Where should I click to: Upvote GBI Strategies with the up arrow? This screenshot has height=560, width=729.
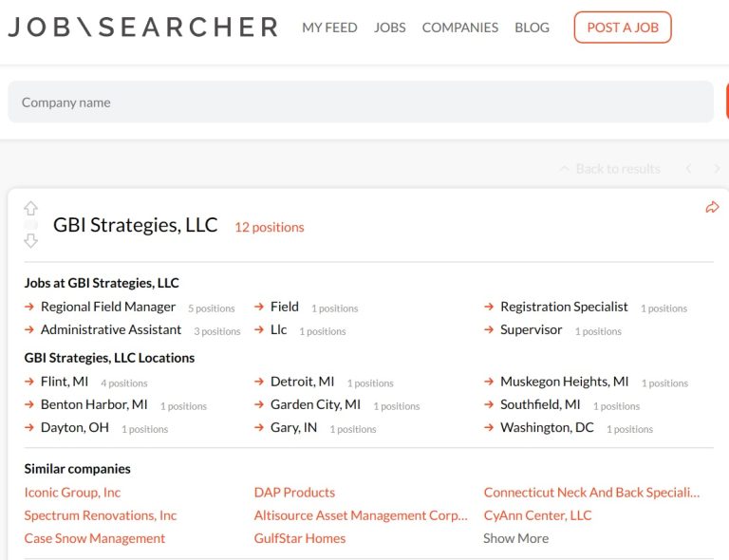(x=30, y=208)
